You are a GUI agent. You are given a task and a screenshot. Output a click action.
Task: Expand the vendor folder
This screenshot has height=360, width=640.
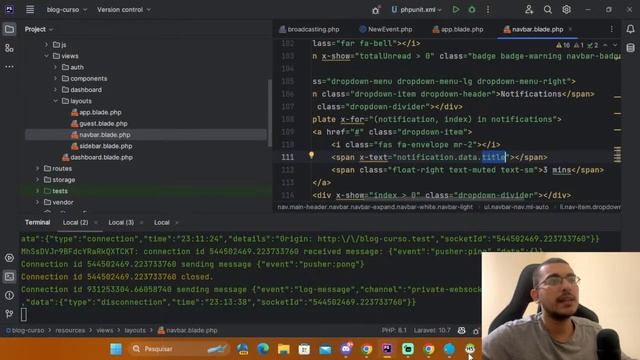coord(38,202)
